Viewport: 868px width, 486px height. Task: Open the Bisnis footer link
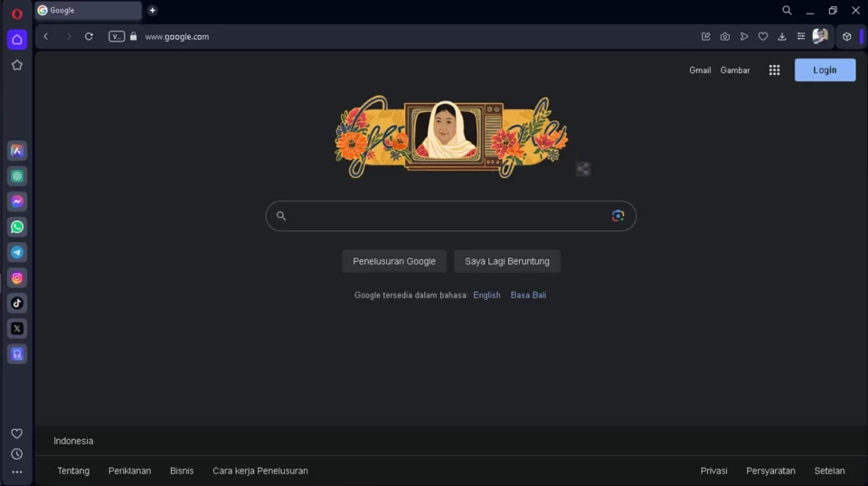[x=182, y=471]
